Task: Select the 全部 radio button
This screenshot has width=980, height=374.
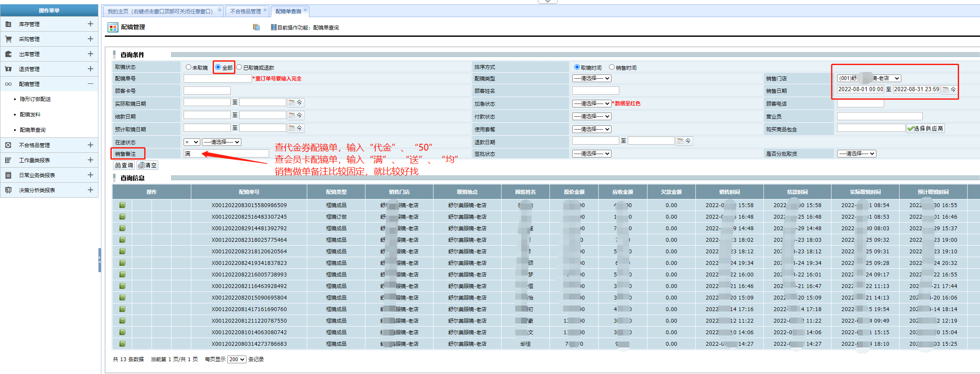Action: [218, 67]
